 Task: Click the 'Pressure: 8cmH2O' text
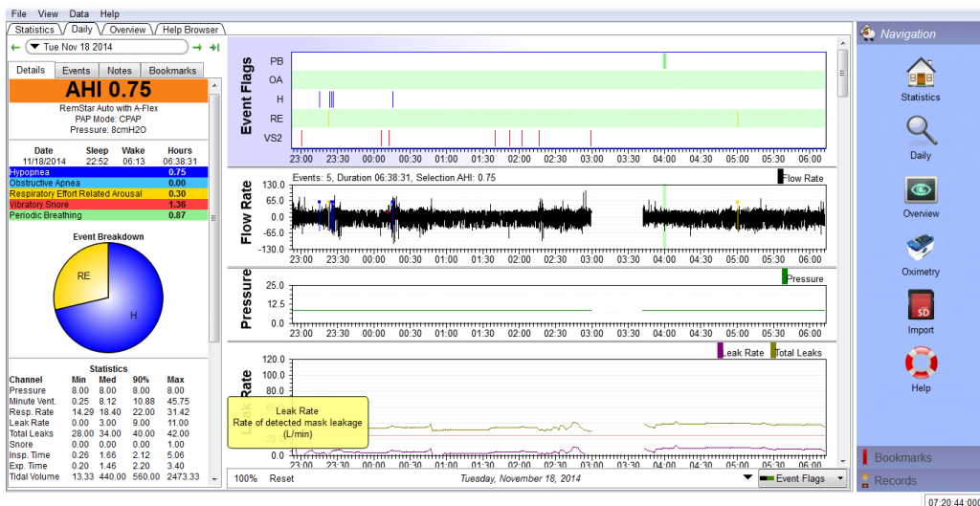coord(109,129)
